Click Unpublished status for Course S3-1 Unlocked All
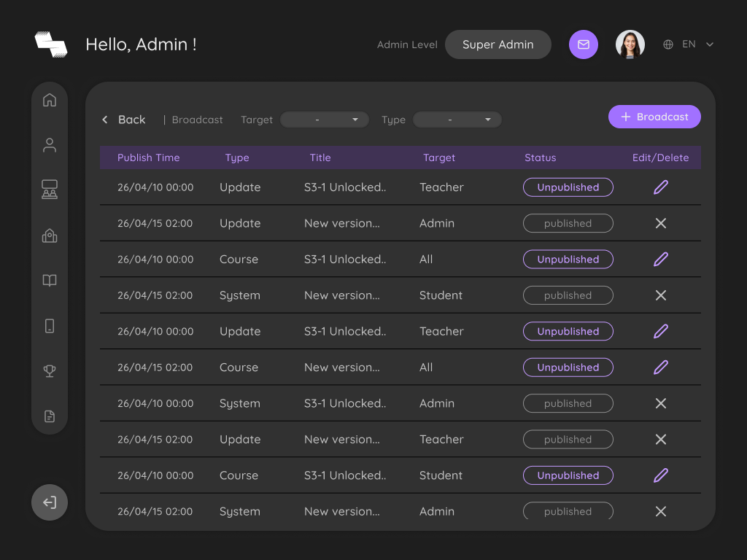 (568, 259)
